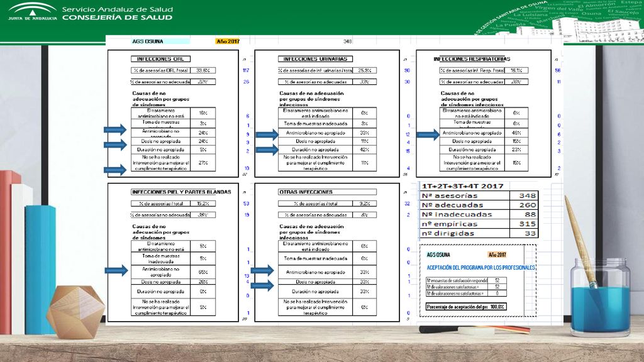Click '% de asesorías Inf. Resp. / total' label
This screenshot has width=644, height=362.
[472, 70]
